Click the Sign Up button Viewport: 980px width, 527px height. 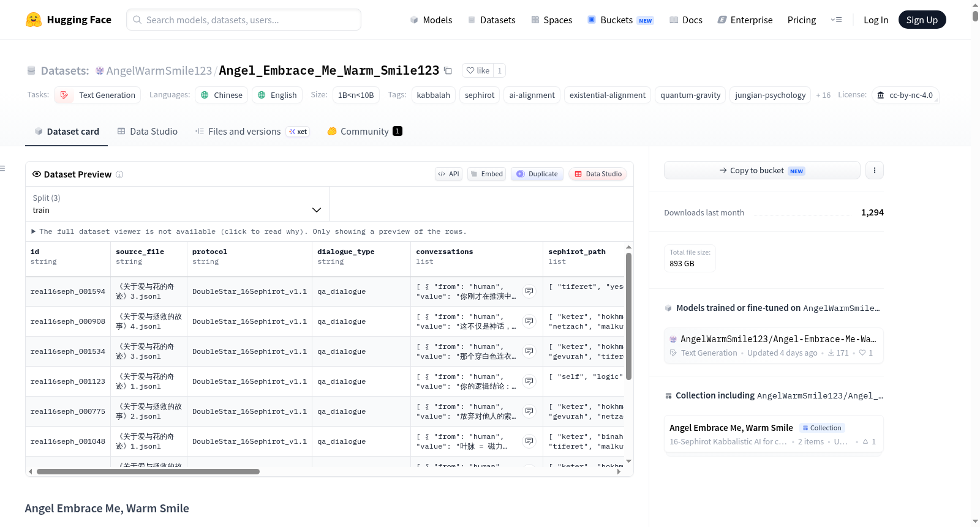click(x=922, y=20)
